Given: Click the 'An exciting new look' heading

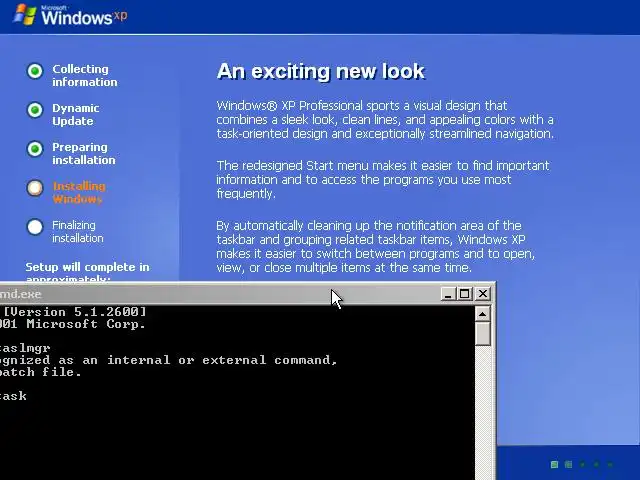Looking at the screenshot, I should (x=321, y=71).
